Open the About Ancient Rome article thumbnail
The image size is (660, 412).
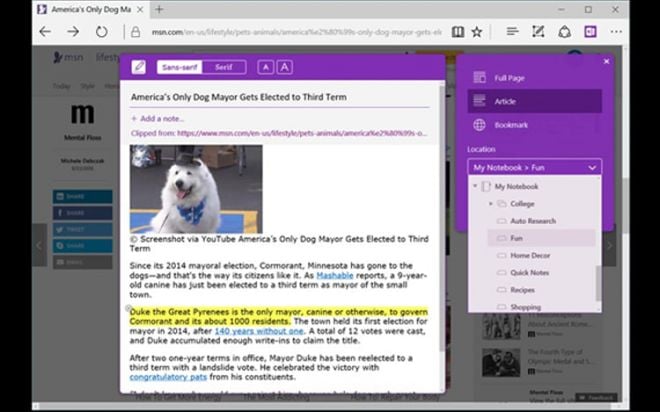pos(501,327)
